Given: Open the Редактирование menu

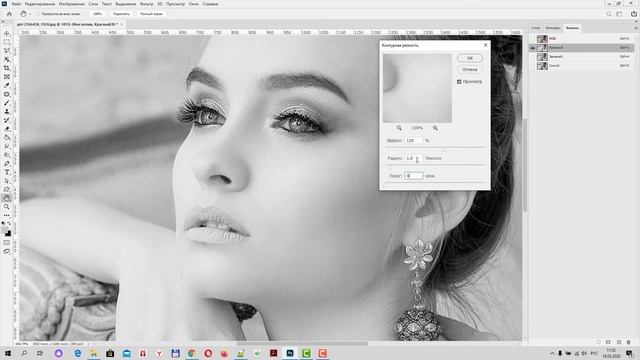Looking at the screenshot, I should click(x=40, y=4).
